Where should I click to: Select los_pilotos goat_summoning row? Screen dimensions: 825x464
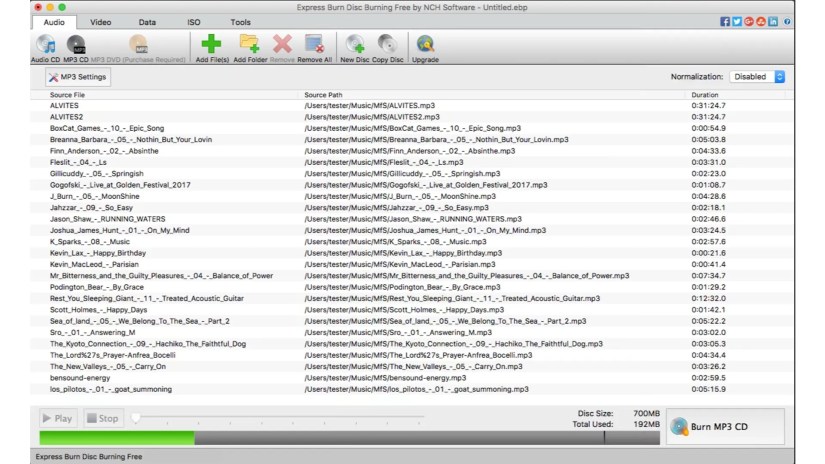(412, 389)
